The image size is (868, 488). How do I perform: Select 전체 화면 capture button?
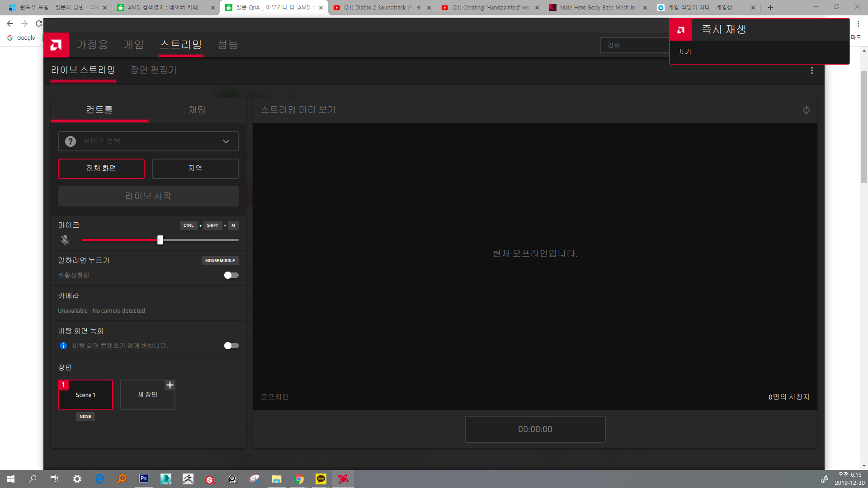[101, 169]
